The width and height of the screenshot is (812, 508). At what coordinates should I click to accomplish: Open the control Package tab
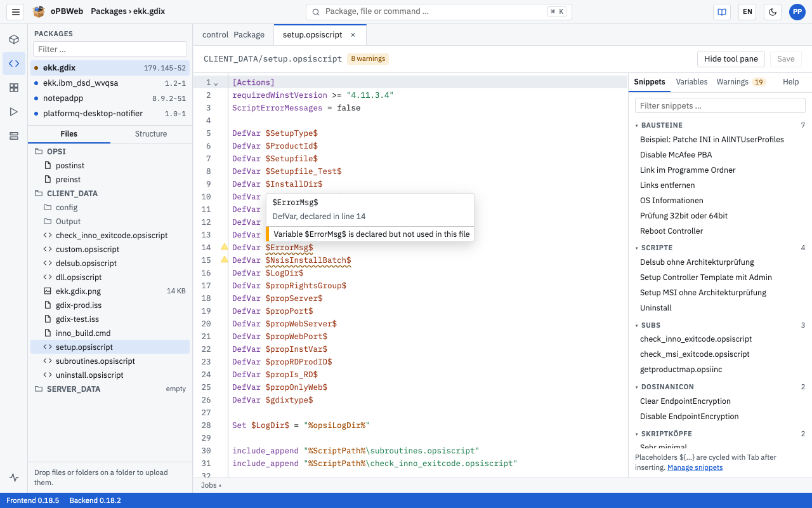tap(233, 35)
